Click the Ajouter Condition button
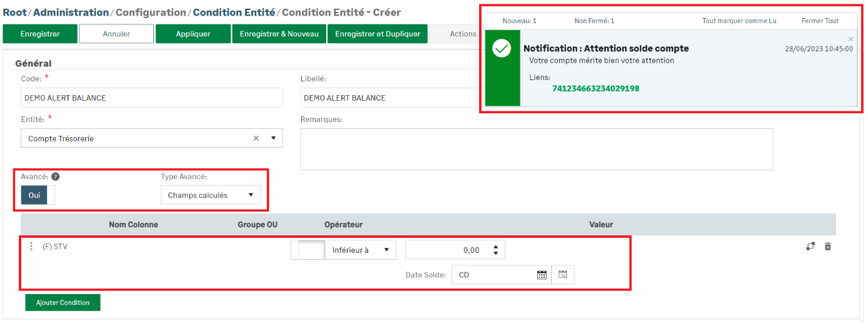Viewport: 868px width, 328px height. point(63,303)
